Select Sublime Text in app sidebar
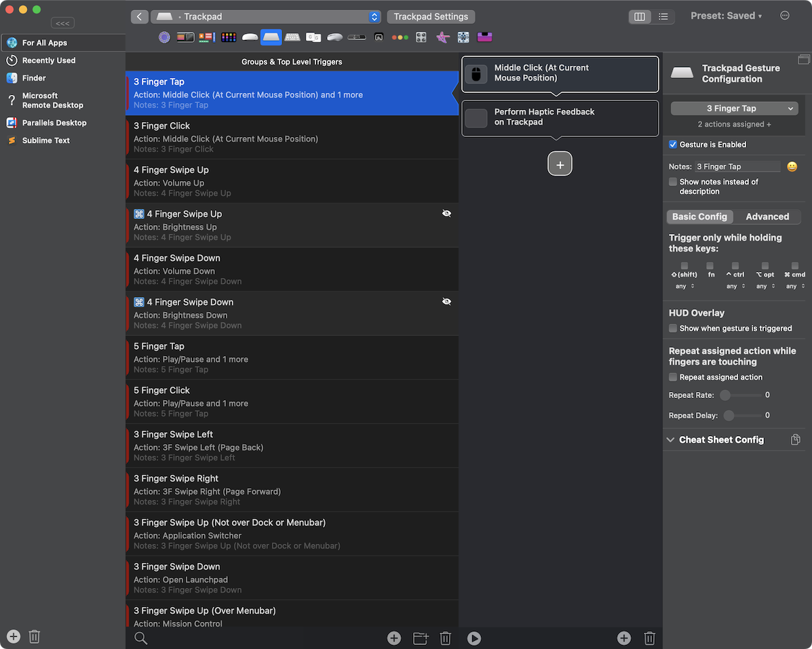 45,140
